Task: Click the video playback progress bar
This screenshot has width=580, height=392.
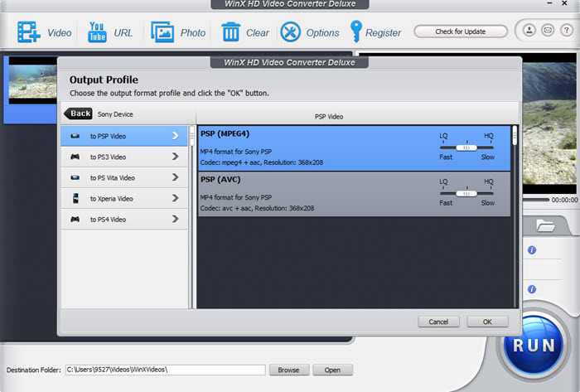Action: (x=535, y=200)
